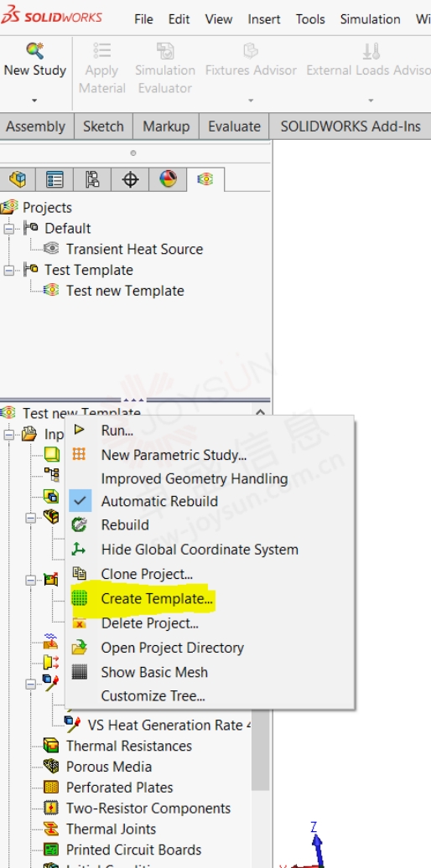Image resolution: width=431 pixels, height=868 pixels.
Task: Collapse the Default project tree node
Action: (9, 228)
